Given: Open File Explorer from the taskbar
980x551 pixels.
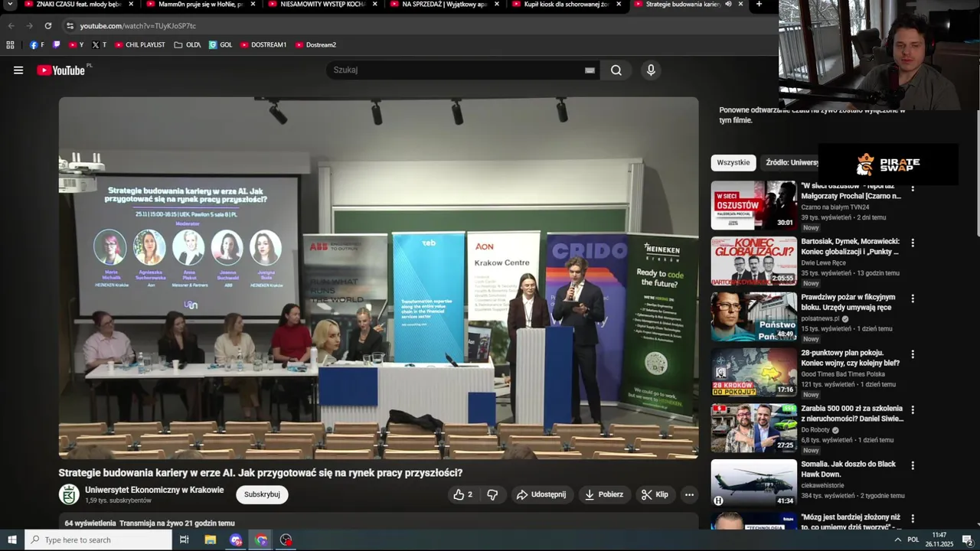Looking at the screenshot, I should point(211,540).
